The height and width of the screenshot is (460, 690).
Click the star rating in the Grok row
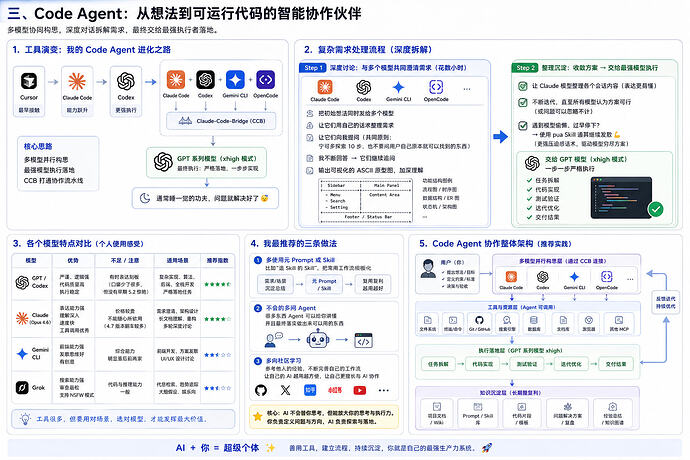tap(217, 388)
